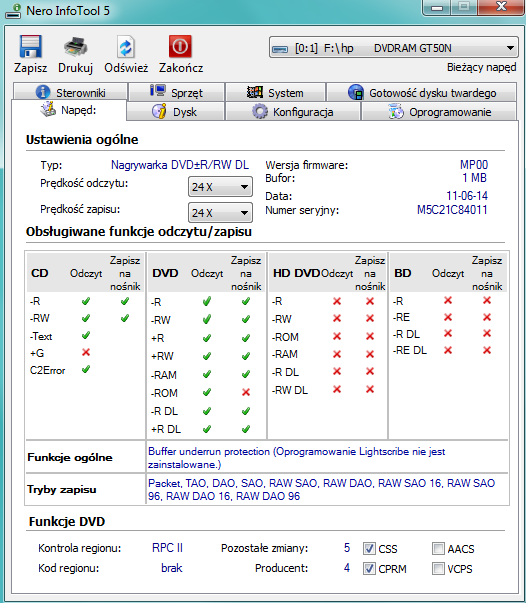Open the Konfiguracja tab
526x603 pixels.
click(293, 112)
